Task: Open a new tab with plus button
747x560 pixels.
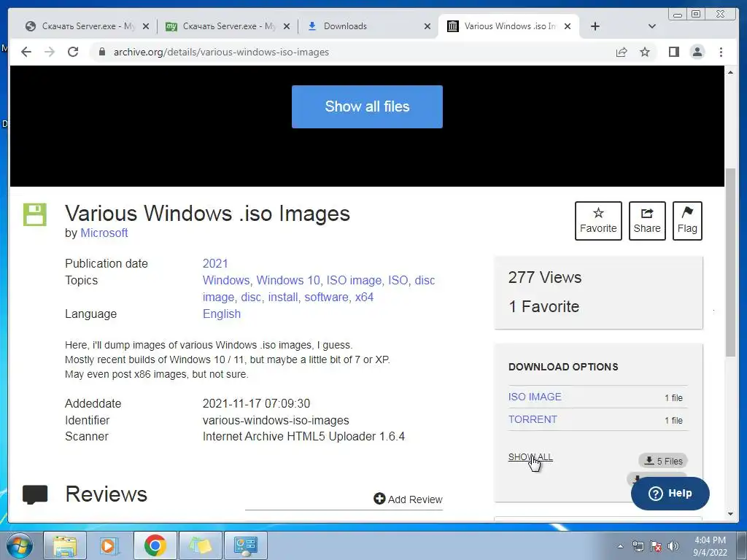Action: pos(595,26)
